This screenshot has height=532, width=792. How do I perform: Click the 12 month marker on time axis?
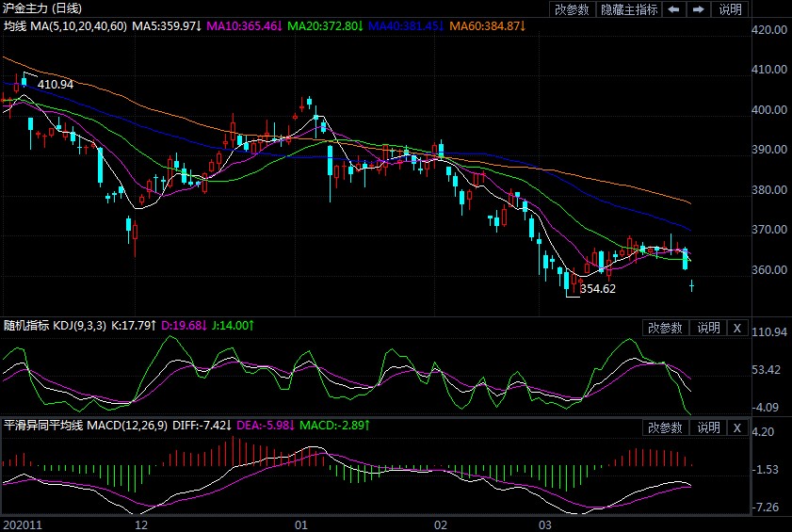141,524
